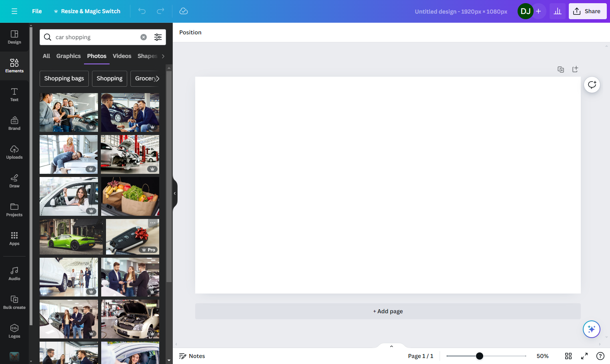This screenshot has width=610, height=364.
Task: Open the Design panel
Action: (x=14, y=37)
